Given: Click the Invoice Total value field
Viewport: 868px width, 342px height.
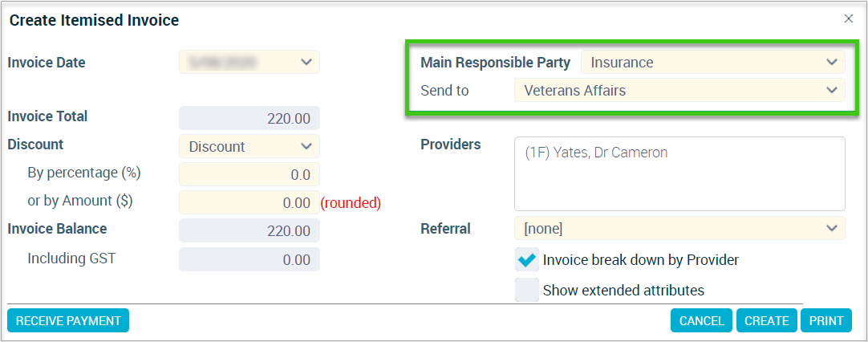Looking at the screenshot, I should [x=249, y=118].
